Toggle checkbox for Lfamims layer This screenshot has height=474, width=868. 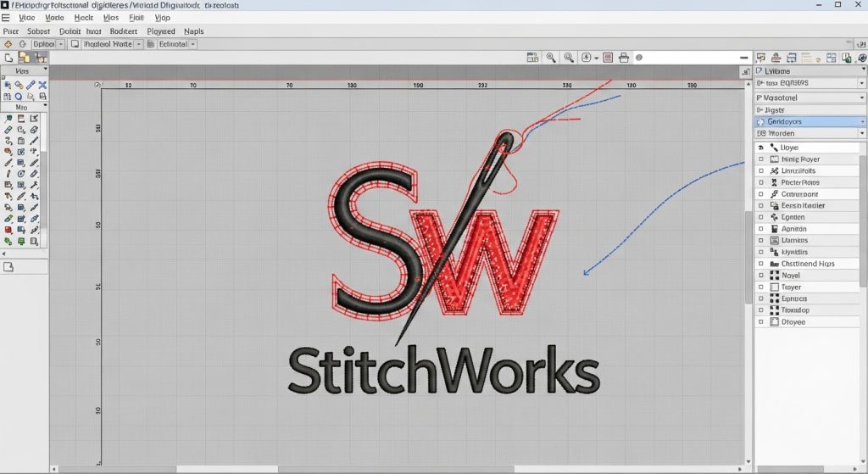(761, 240)
